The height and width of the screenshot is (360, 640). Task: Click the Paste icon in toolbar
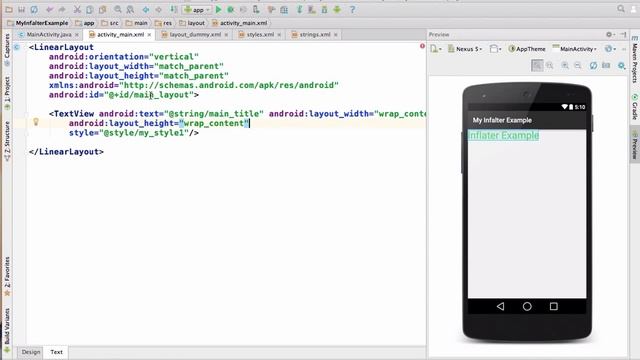[x=102, y=9]
